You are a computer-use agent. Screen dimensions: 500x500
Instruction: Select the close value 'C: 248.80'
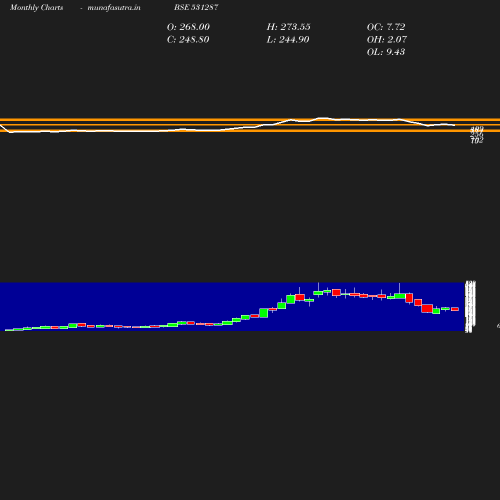188,40
